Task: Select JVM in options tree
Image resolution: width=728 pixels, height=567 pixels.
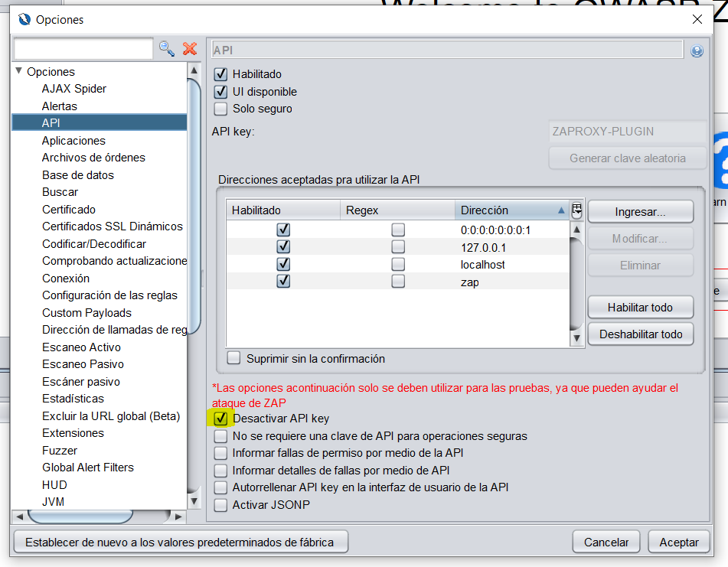Action: click(x=53, y=502)
